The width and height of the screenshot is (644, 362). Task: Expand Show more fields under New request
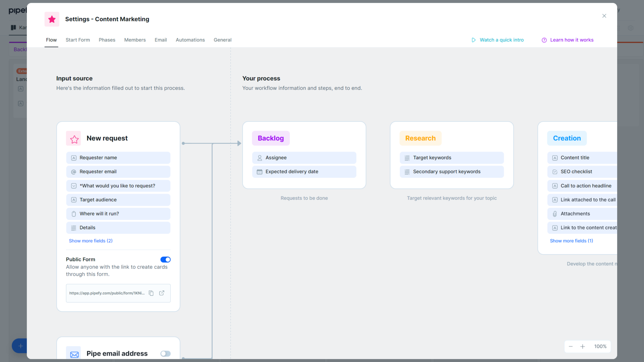pos(91,241)
